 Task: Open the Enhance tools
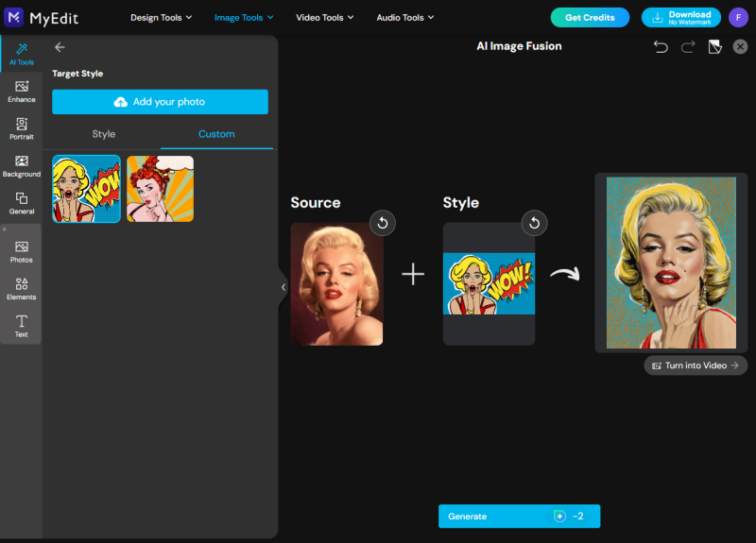coord(21,92)
